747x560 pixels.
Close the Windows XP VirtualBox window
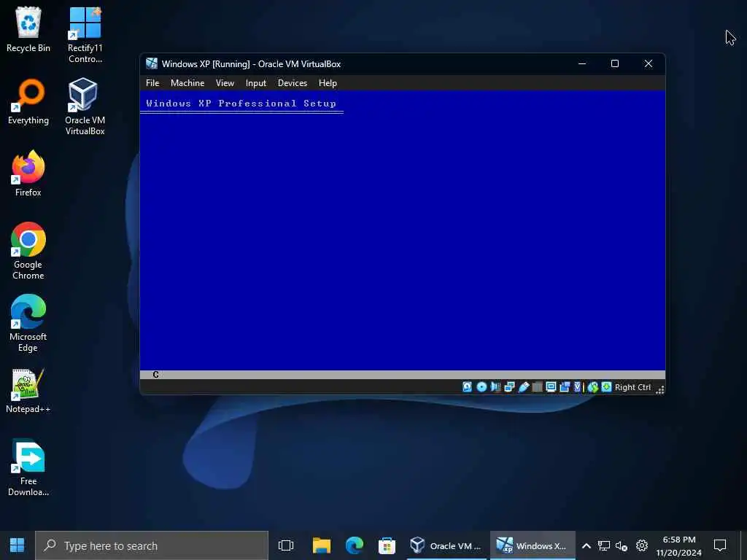coord(649,63)
